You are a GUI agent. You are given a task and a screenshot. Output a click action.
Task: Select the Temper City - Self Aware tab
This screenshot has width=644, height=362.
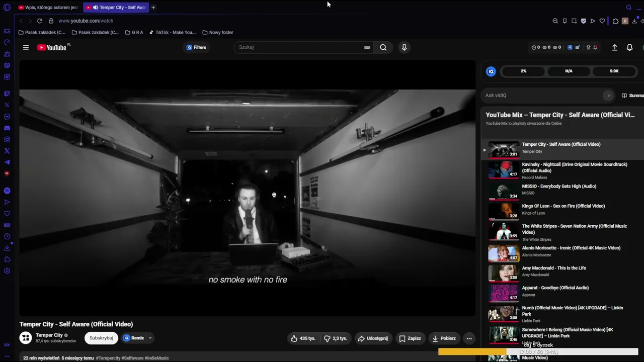pos(117,8)
